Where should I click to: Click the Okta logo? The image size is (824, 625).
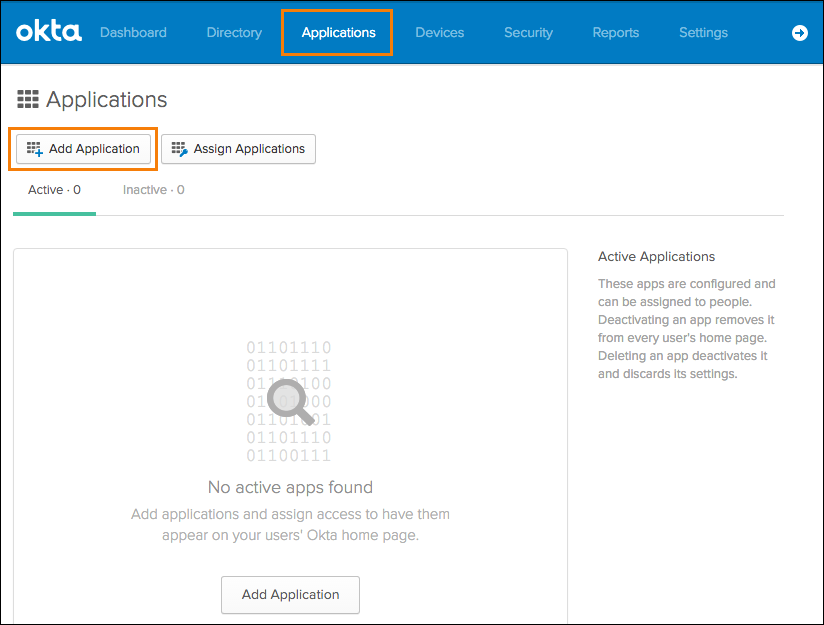point(49,32)
